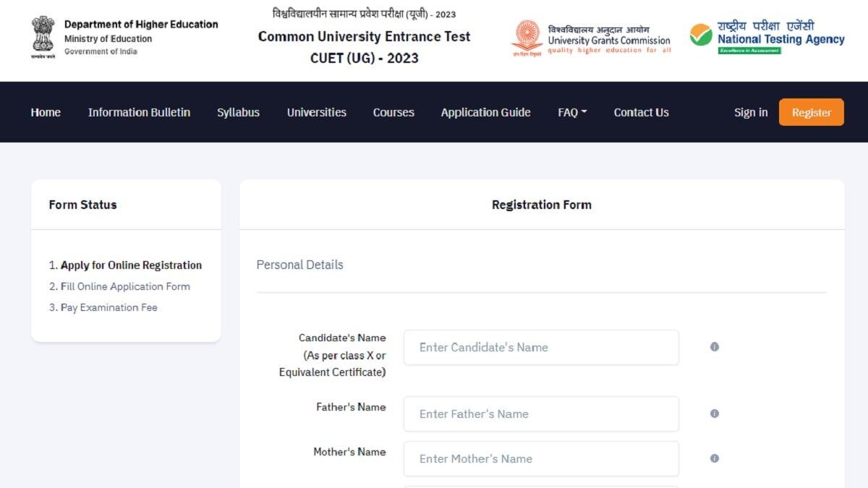Navigate to the Home menu item
This screenshot has width=868, height=488.
point(46,112)
